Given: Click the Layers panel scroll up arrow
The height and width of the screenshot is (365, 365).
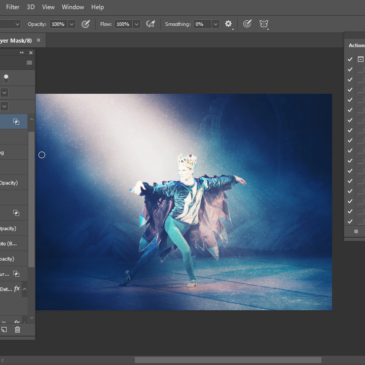Looking at the screenshot, I should click(32, 119).
